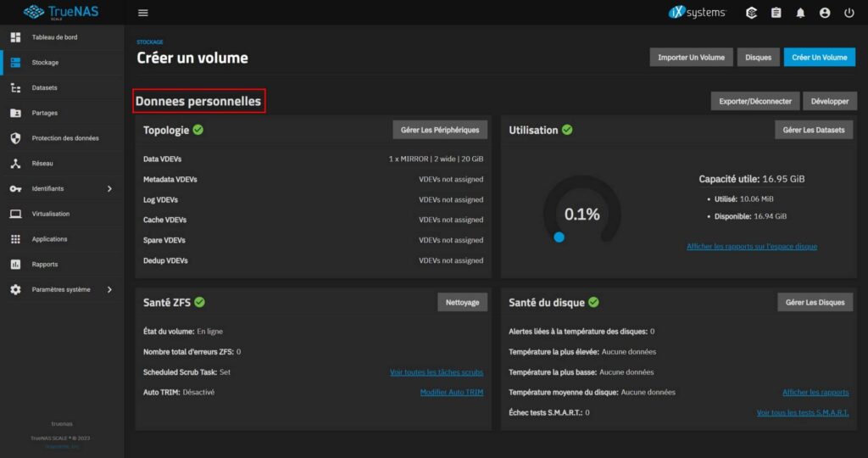Screen dimensions: 868x458
Task: Click the Échec tests S.M.A.R.T. text
Action: click(x=549, y=412)
